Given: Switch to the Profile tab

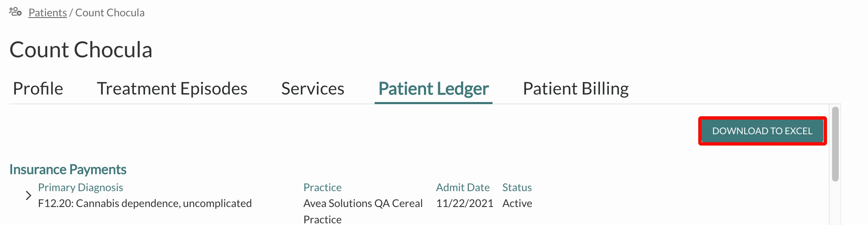Looking at the screenshot, I should pos(38,89).
